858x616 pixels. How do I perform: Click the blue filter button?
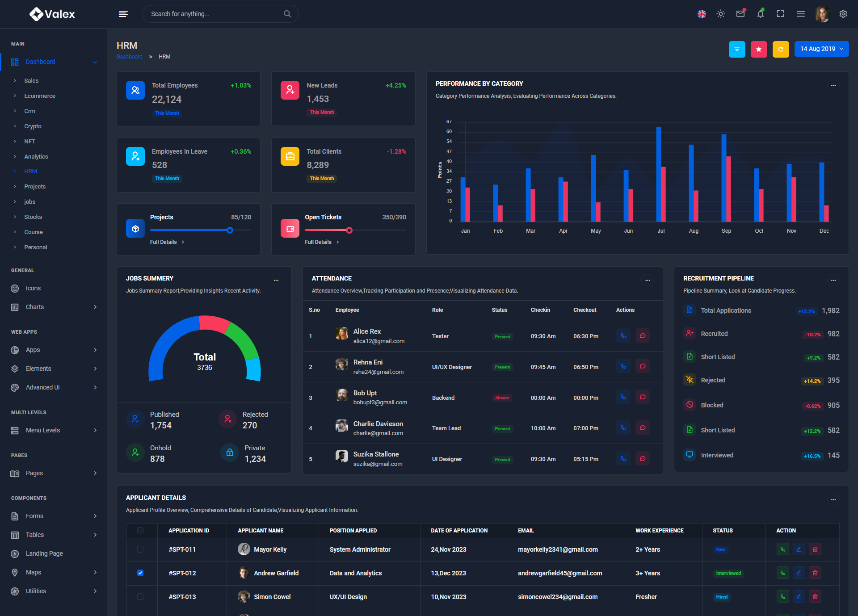(x=737, y=49)
